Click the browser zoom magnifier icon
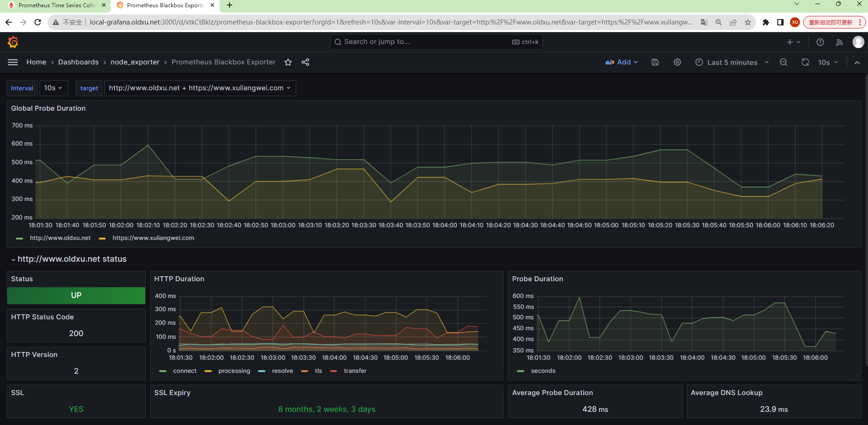This screenshot has width=868, height=425. (719, 22)
